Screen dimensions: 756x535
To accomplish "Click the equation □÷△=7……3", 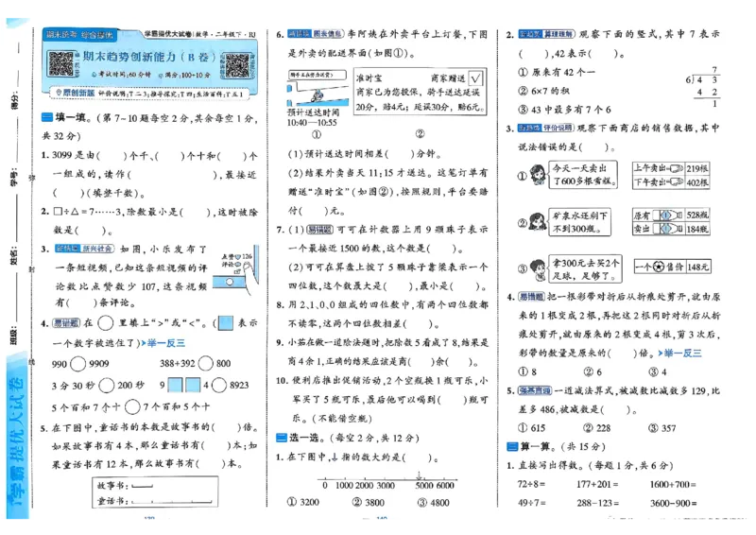I will click(x=85, y=212).
